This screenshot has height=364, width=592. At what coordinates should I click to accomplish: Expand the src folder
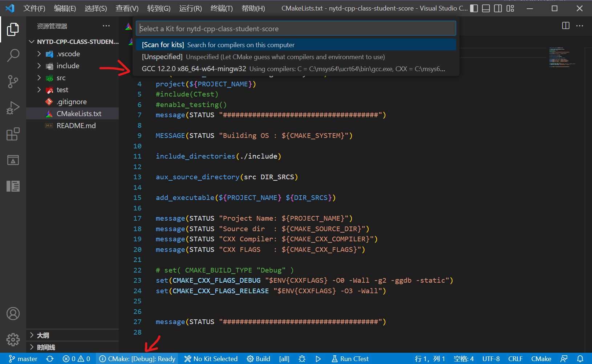(x=61, y=78)
